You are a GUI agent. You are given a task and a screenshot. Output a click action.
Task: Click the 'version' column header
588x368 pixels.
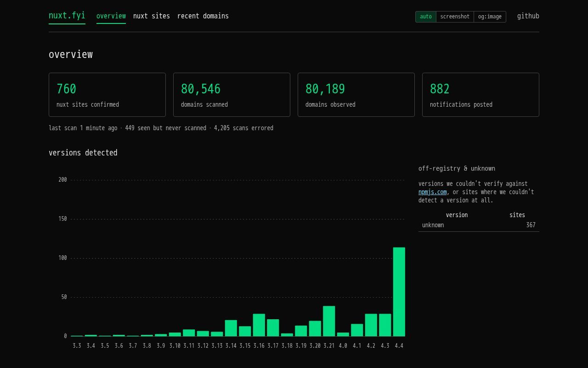(457, 215)
